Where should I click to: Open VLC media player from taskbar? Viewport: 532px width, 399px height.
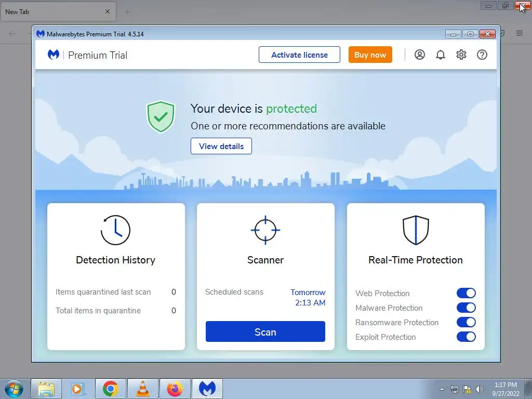(142, 389)
